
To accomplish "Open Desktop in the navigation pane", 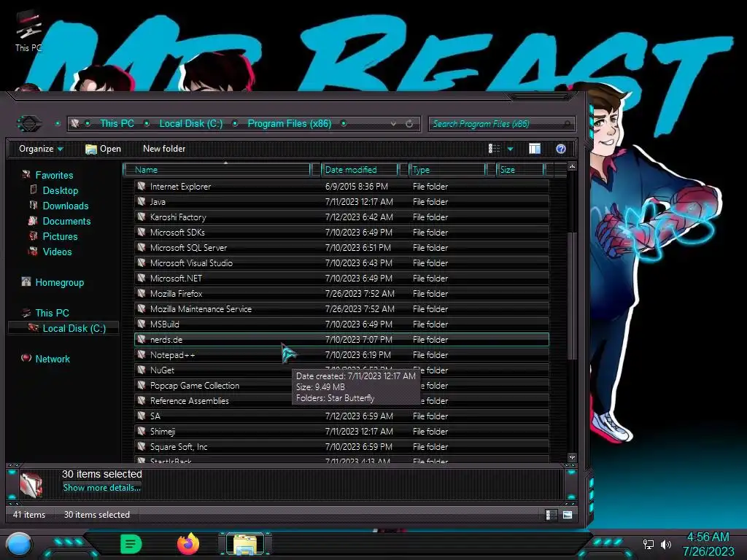I will 60,190.
